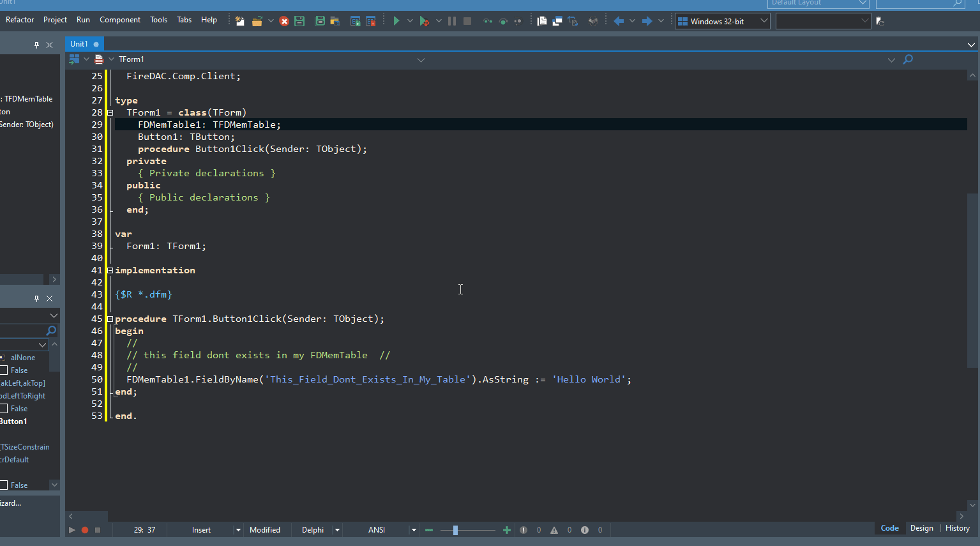
Task: Click the Add file to project icon
Action: click(x=356, y=21)
